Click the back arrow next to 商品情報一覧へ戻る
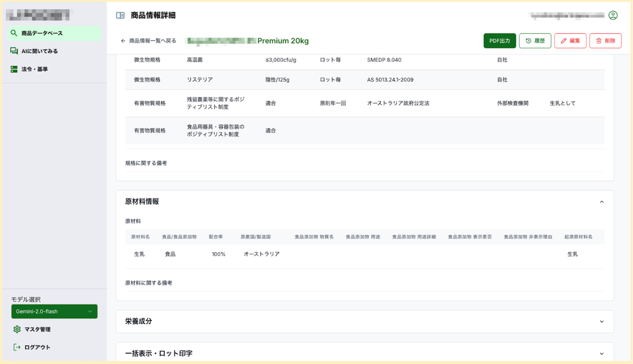Viewport: 633px width, 364px height. [123, 41]
